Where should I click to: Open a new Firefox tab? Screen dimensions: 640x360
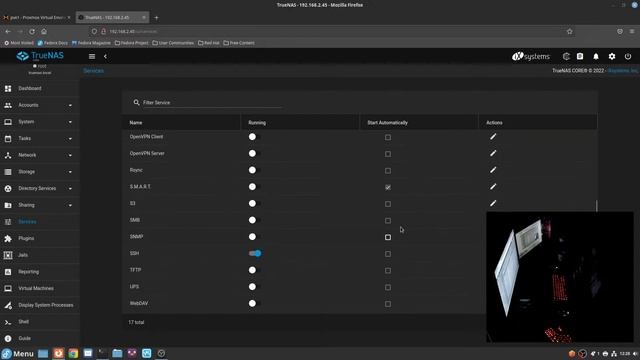[x=156, y=18]
